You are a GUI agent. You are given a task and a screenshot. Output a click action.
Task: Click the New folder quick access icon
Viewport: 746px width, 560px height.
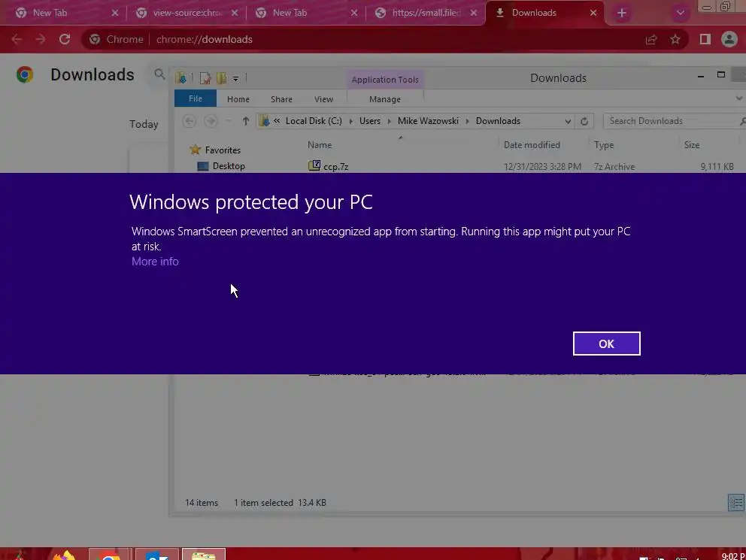[221, 78]
